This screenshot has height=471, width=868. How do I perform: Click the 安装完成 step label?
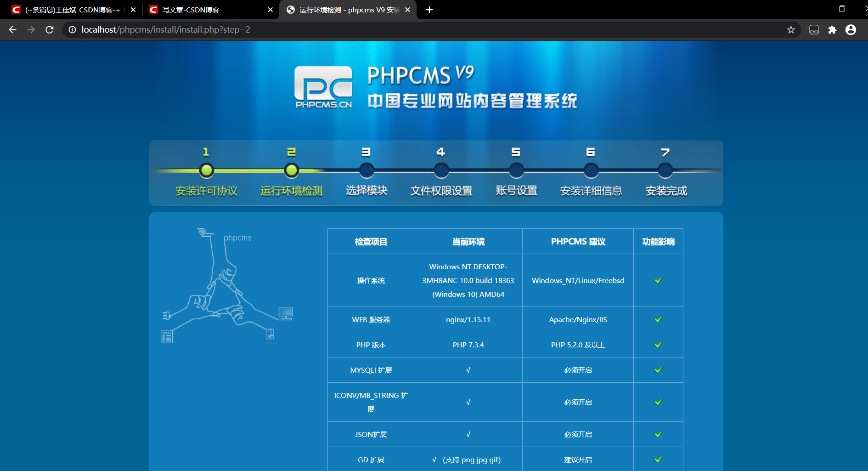tap(666, 191)
